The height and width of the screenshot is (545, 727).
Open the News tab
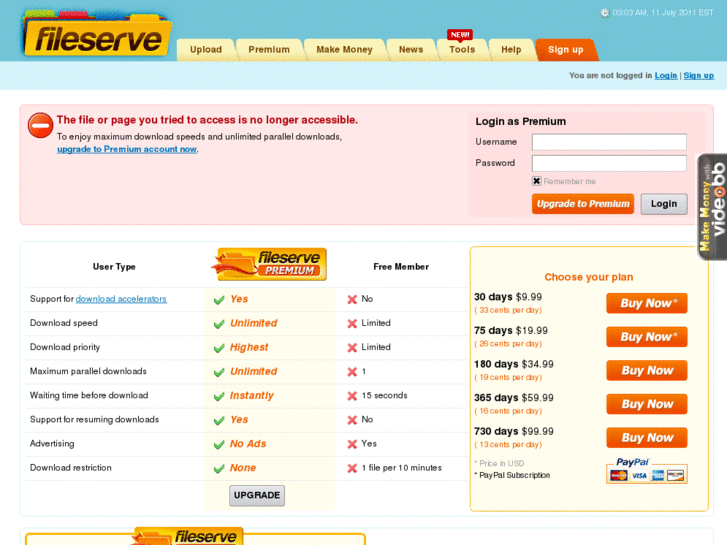(411, 50)
